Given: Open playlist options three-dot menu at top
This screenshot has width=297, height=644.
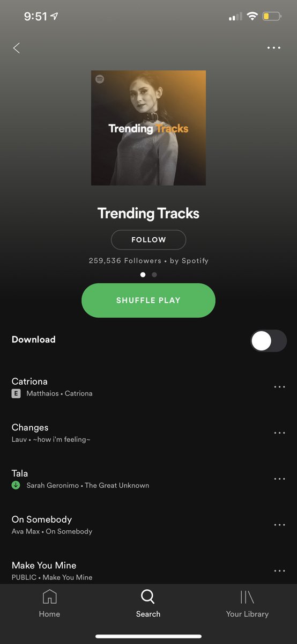Looking at the screenshot, I should [x=273, y=48].
